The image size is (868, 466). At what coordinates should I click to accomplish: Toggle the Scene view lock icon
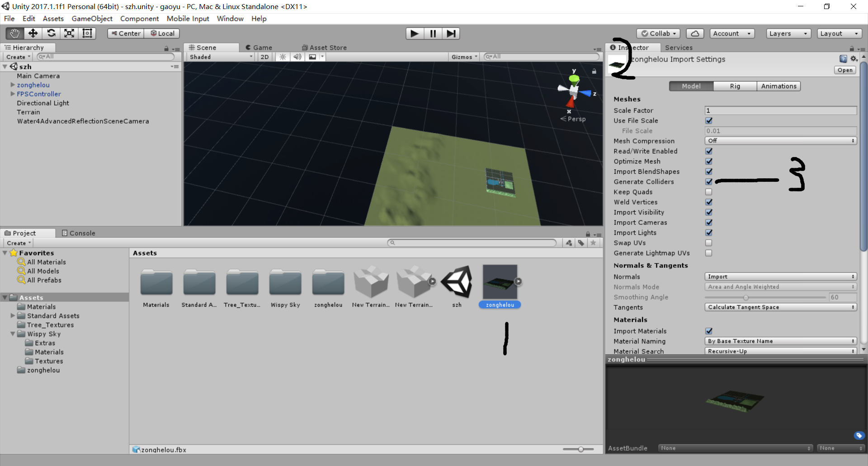(594, 71)
